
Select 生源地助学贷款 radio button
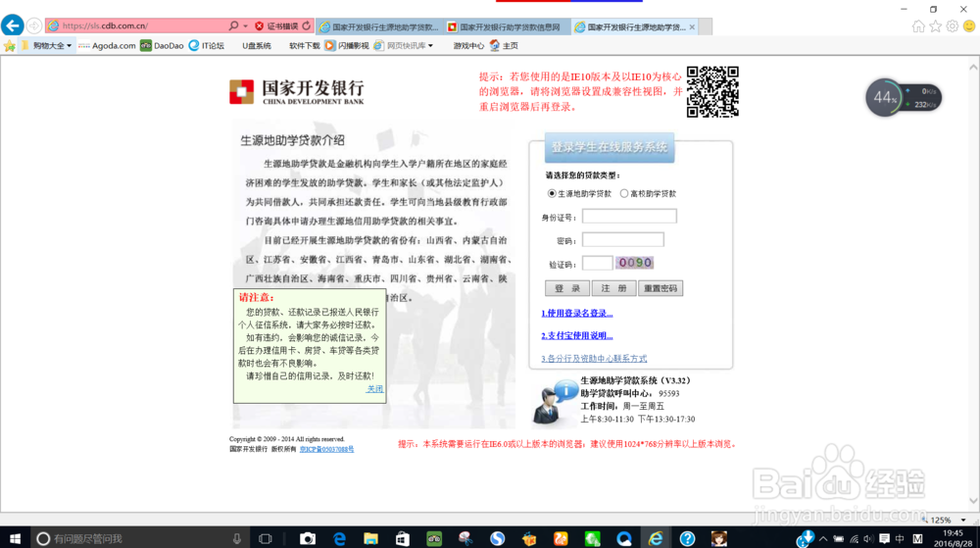(552, 194)
